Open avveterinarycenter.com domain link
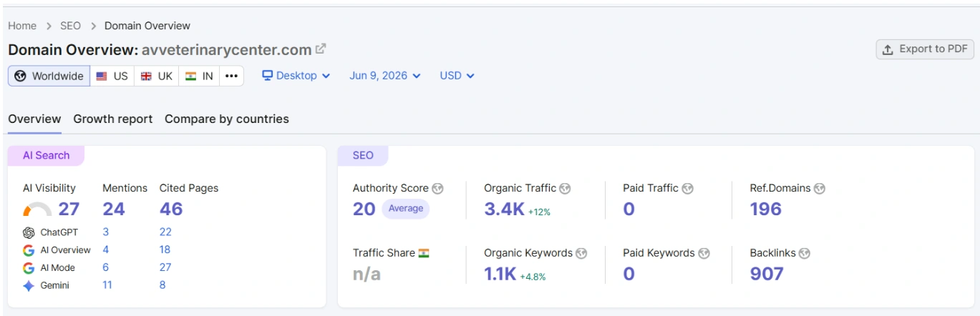980x316 pixels. coord(226,50)
